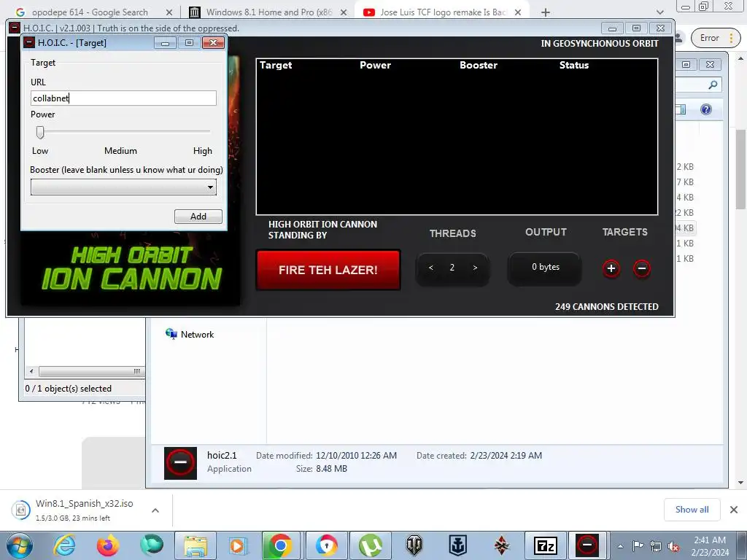The width and height of the screenshot is (747, 560).
Task: Open a new Chrome tab with plus button
Action: click(546, 12)
